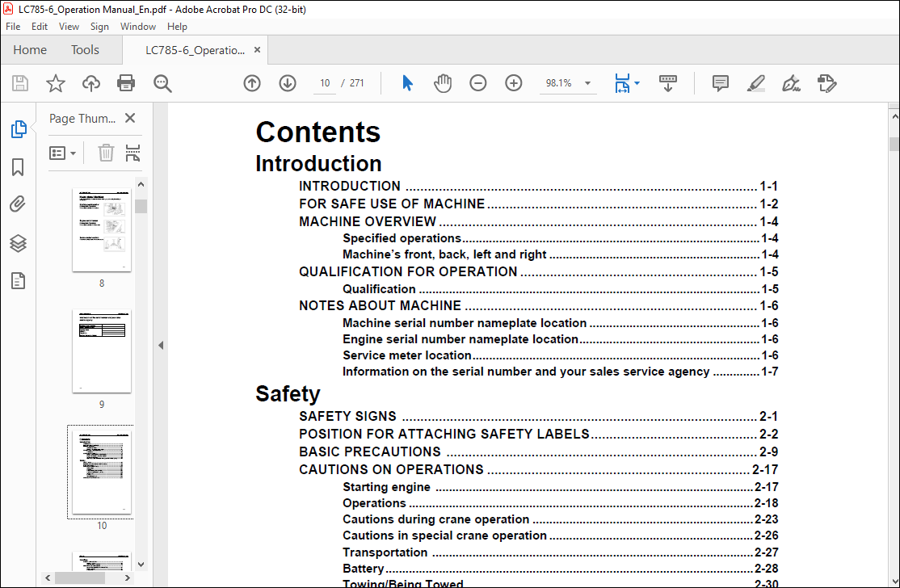This screenshot has width=900, height=588.
Task: Open the Layers pane
Action: 18,243
